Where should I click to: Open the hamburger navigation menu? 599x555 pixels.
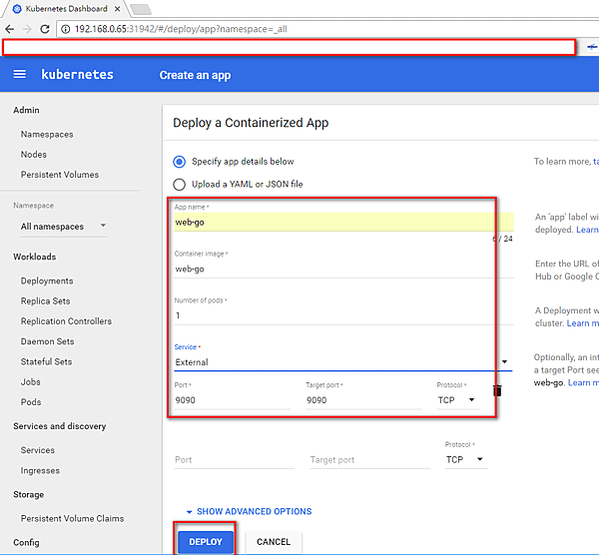(19, 74)
